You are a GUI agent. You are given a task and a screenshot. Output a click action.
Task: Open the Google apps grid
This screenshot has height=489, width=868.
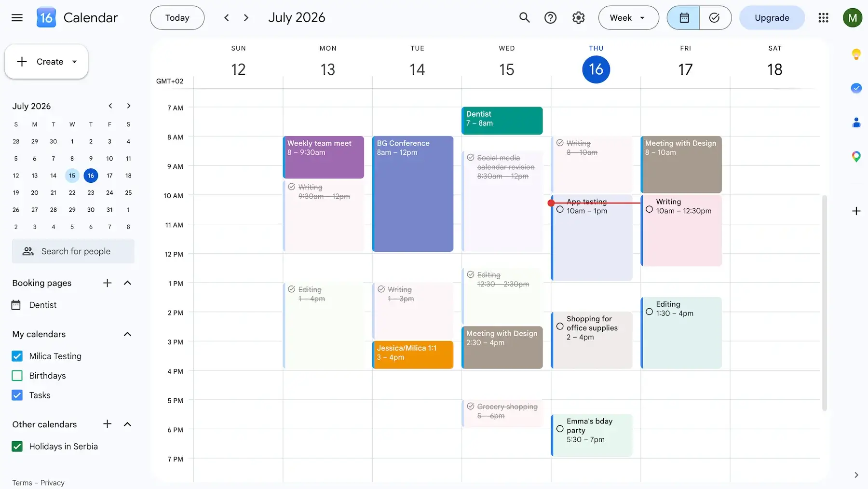[x=823, y=18]
